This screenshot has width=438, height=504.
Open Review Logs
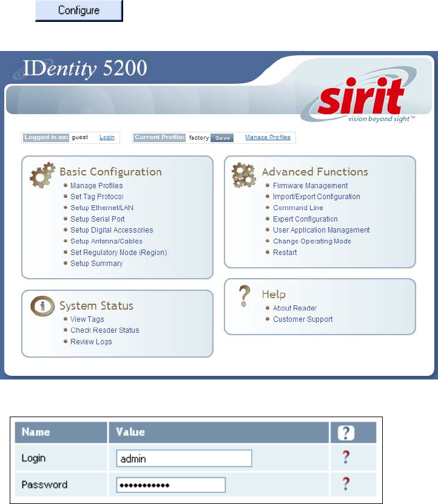[91, 342]
